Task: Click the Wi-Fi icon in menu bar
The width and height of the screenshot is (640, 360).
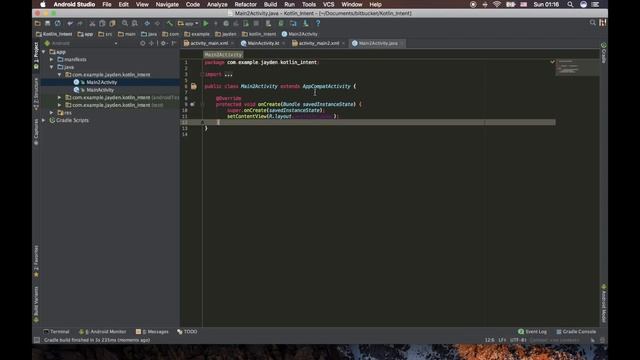Action: click(x=497, y=4)
